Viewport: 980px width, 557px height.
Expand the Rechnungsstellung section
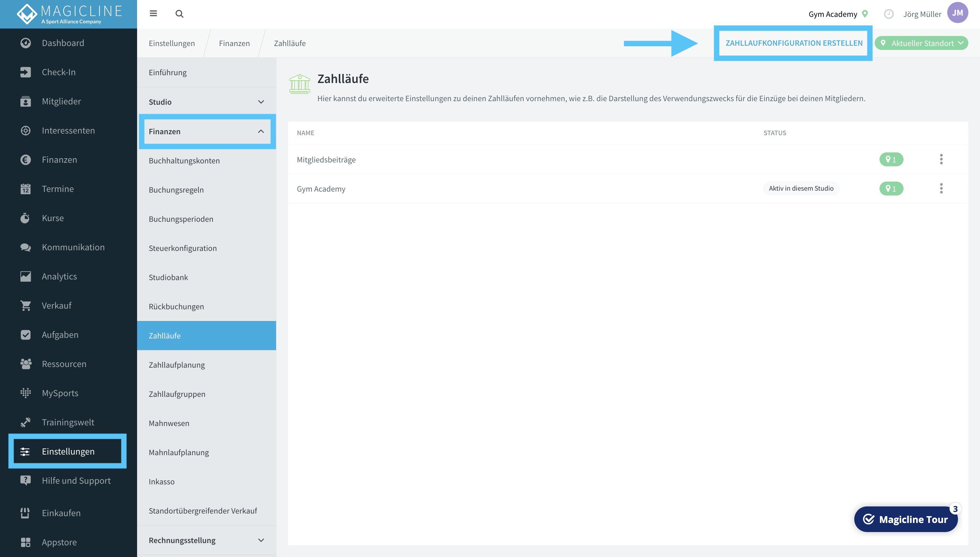click(206, 540)
